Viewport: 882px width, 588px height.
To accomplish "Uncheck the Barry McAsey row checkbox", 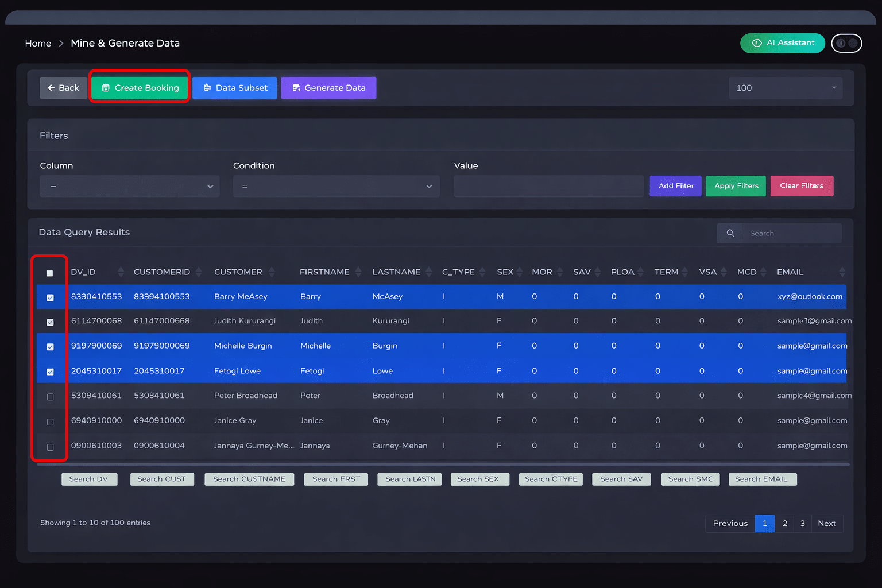I will pyautogui.click(x=50, y=297).
